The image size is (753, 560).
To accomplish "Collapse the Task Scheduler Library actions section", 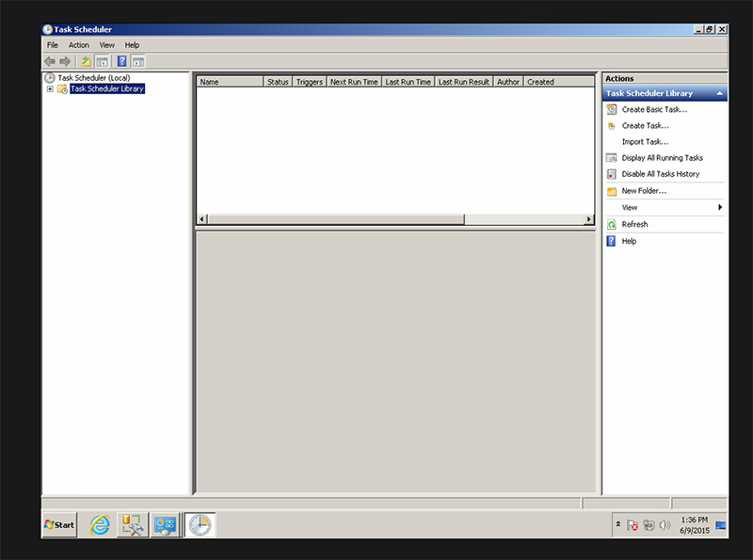I will (719, 93).
